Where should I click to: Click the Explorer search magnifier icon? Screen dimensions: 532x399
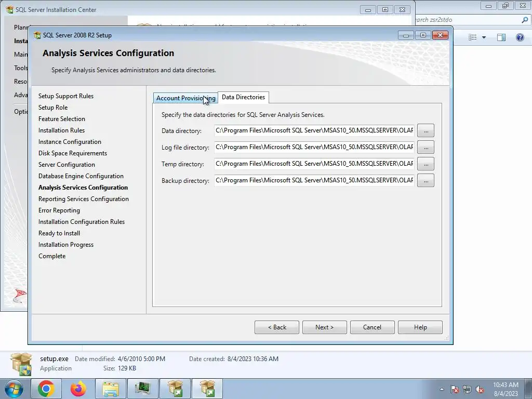[525, 20]
